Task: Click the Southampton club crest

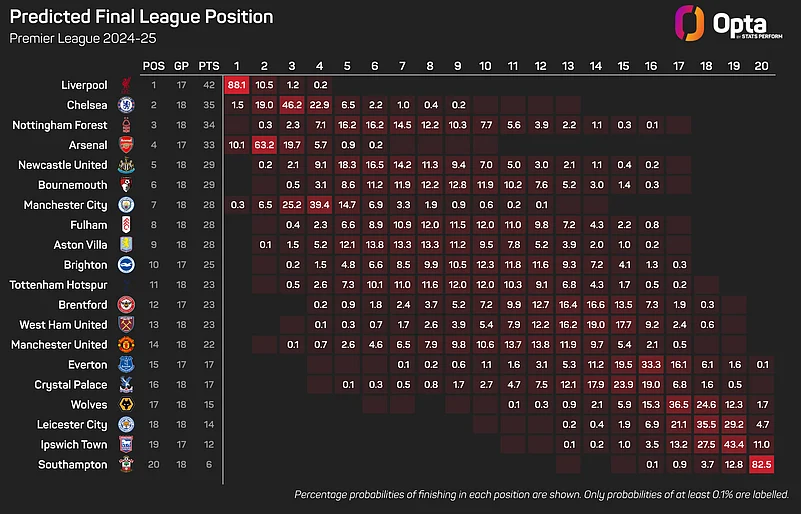Action: [x=125, y=465]
